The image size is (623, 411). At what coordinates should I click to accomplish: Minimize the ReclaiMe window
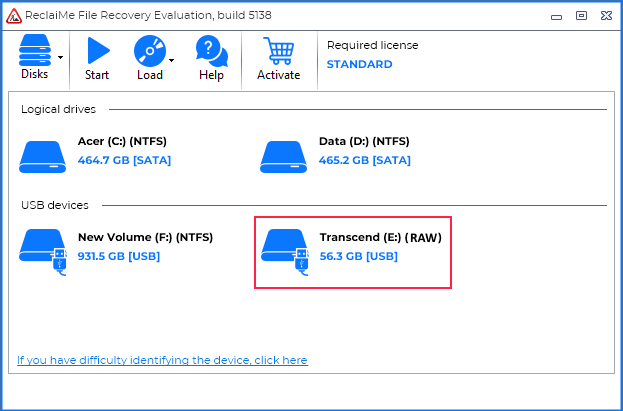(x=556, y=17)
